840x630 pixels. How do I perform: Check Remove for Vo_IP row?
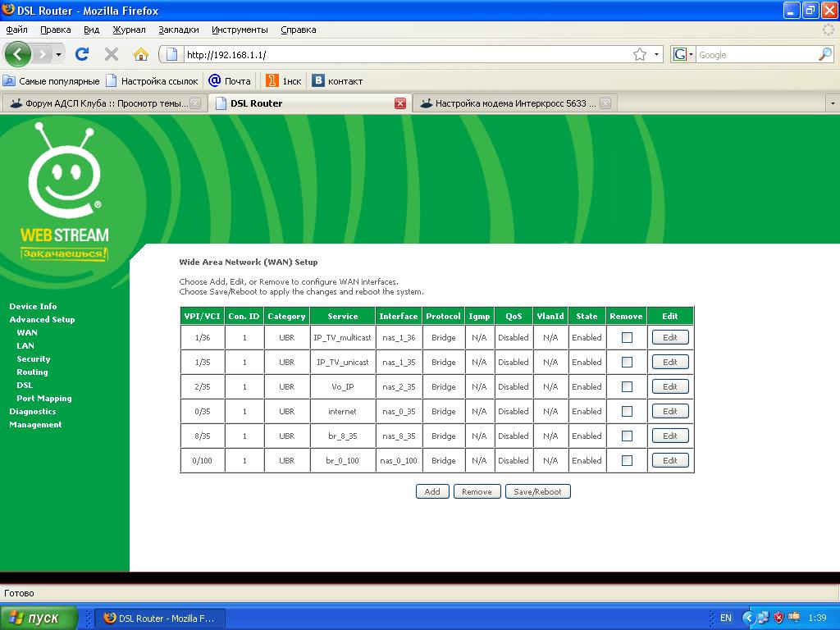627,387
